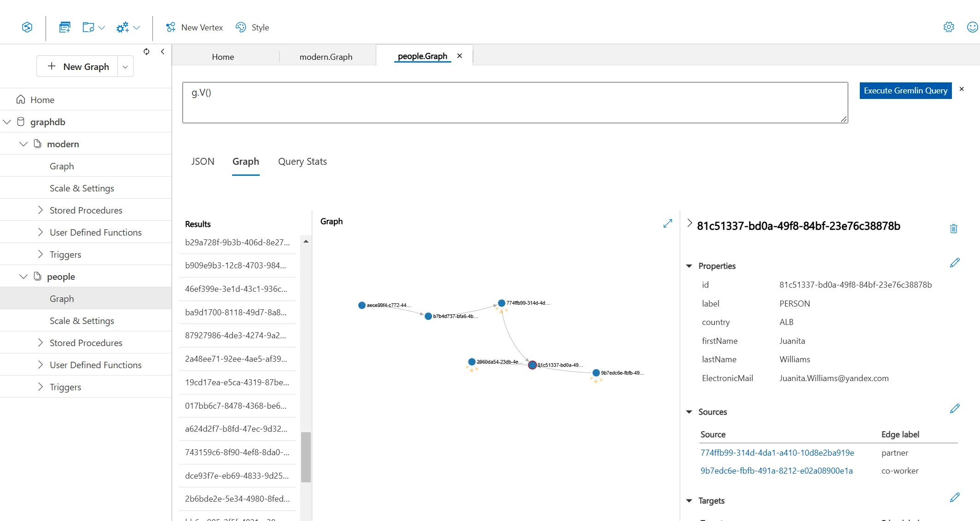Image resolution: width=980 pixels, height=521 pixels.
Task: Close the people.Graph tab
Action: [460, 56]
